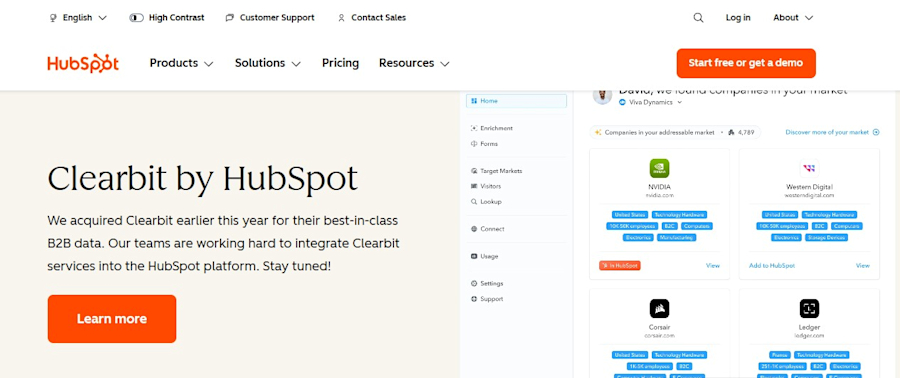The image size is (900, 378).
Task: Open Connect in the Clearbit sidebar
Action: click(x=487, y=229)
